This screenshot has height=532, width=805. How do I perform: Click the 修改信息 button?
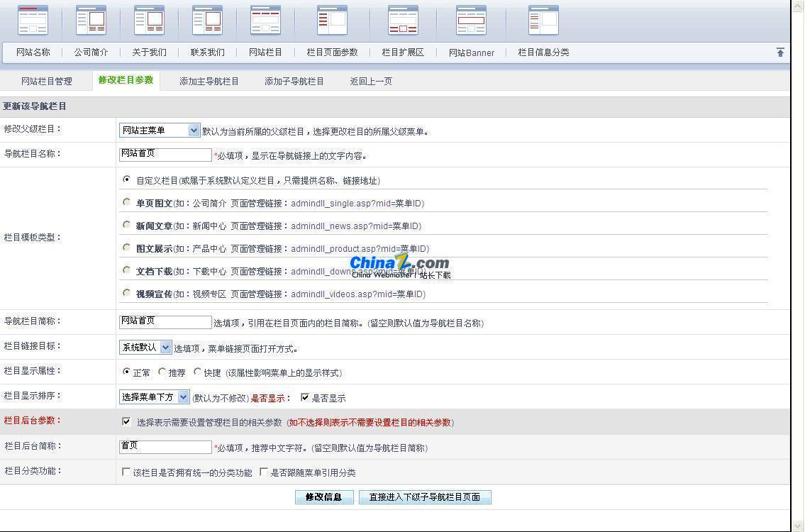(x=324, y=497)
